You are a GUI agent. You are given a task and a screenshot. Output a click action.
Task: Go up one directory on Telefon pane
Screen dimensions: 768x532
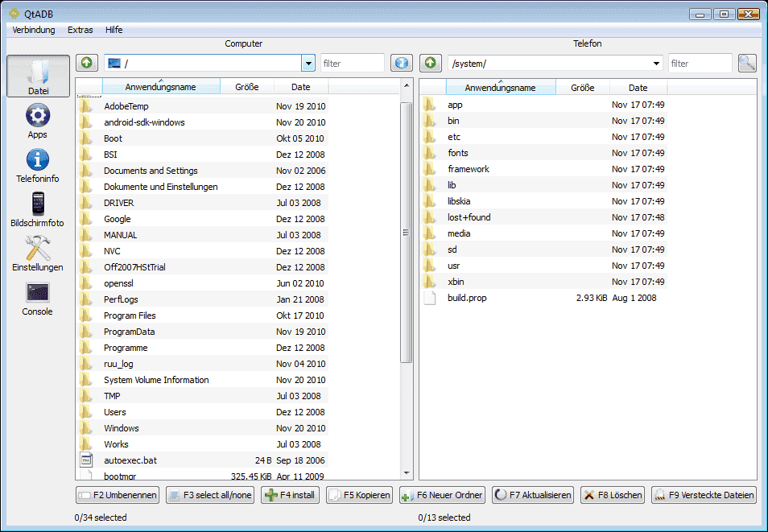(431, 63)
